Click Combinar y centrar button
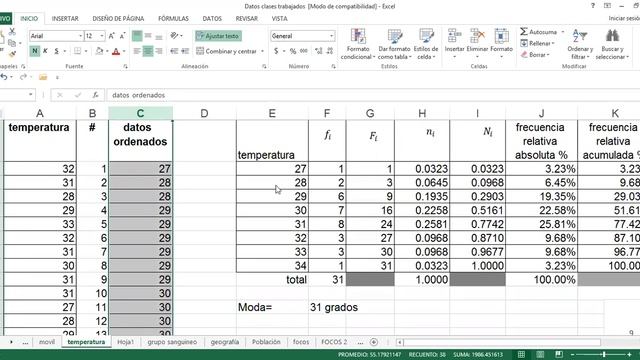The image size is (640, 360). [227, 51]
